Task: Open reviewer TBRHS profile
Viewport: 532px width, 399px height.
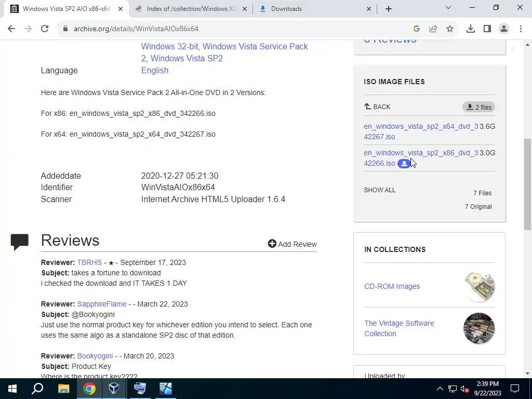Action: pos(89,262)
